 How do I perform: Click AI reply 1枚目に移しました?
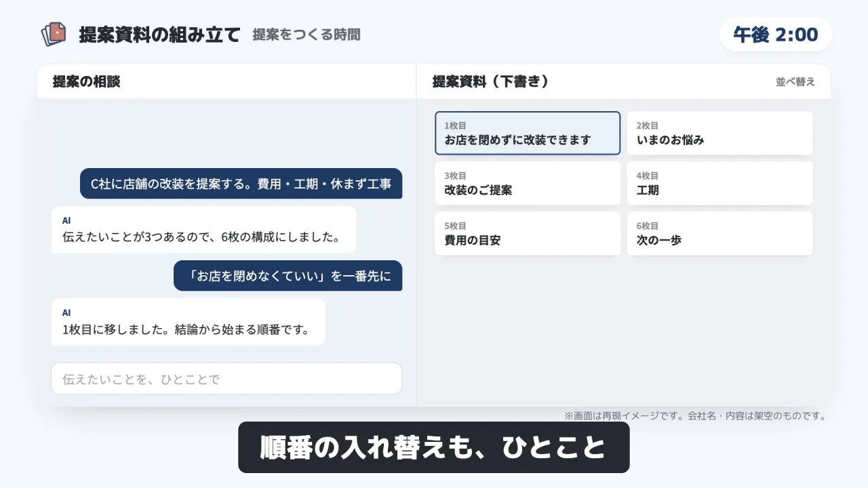(189, 322)
